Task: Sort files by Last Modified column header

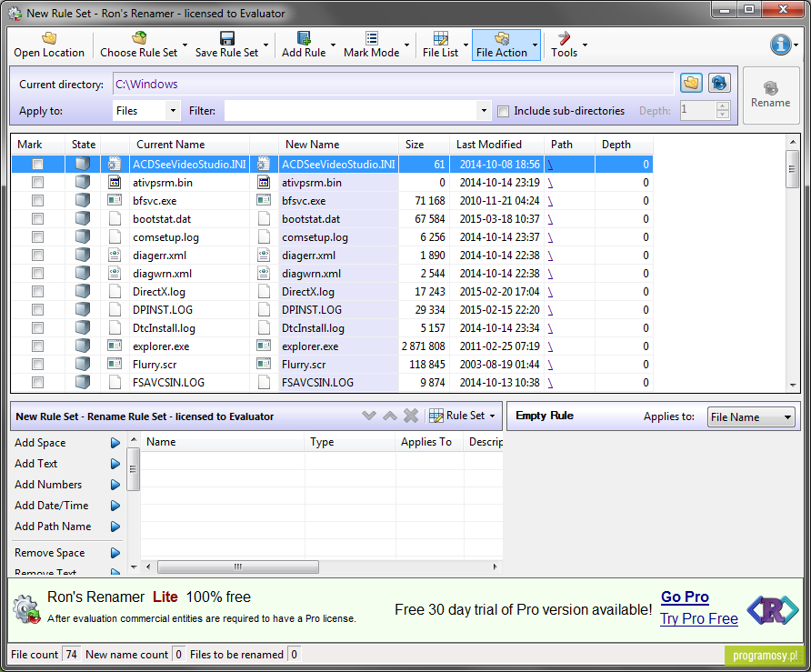Action: [x=497, y=145]
